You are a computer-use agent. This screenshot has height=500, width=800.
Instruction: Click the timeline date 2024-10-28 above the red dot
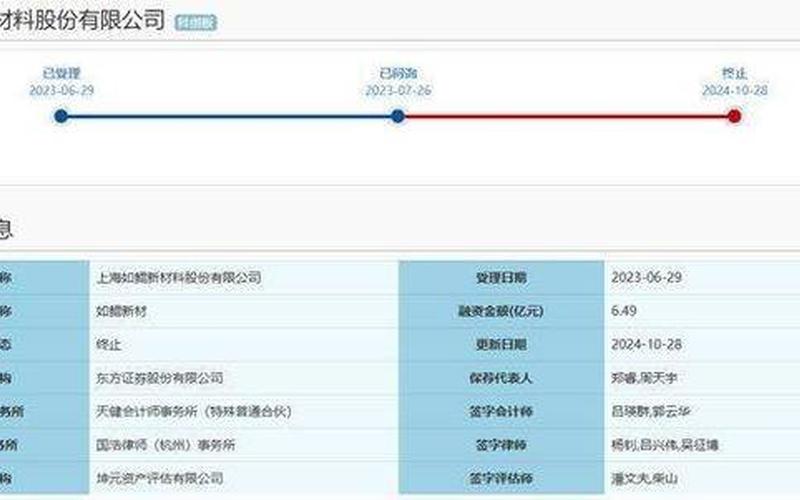735,91
